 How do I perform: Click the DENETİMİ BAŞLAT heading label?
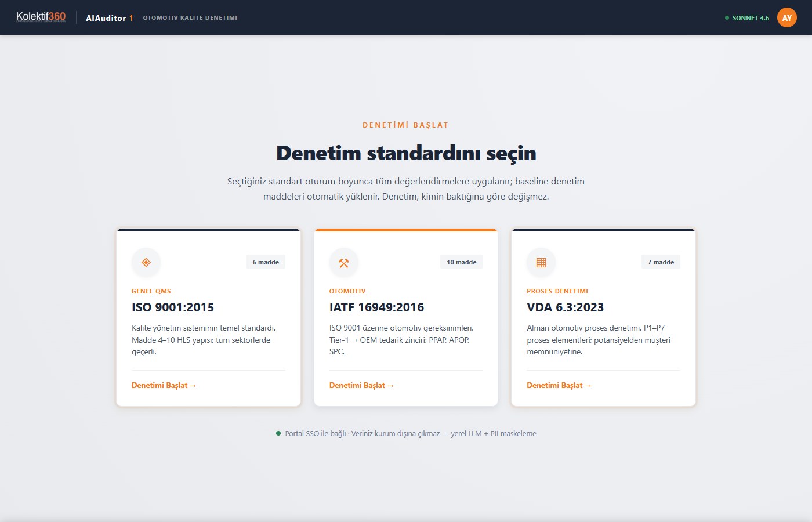[406, 125]
